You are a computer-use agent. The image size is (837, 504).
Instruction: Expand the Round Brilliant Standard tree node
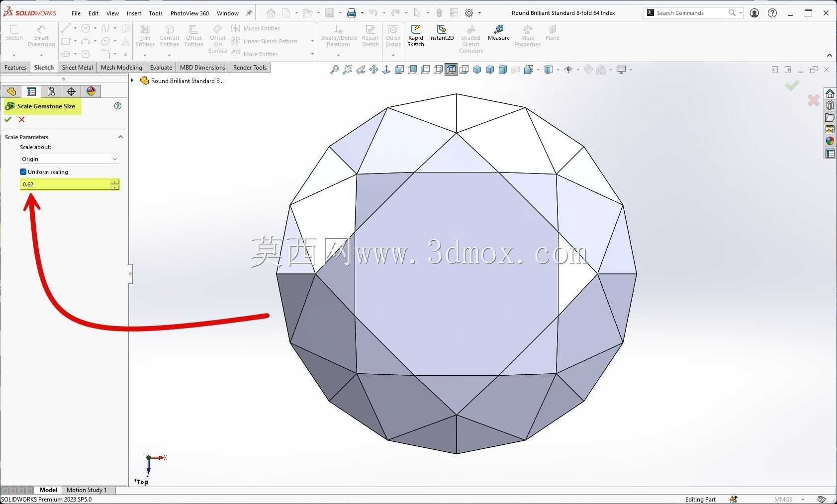point(132,81)
